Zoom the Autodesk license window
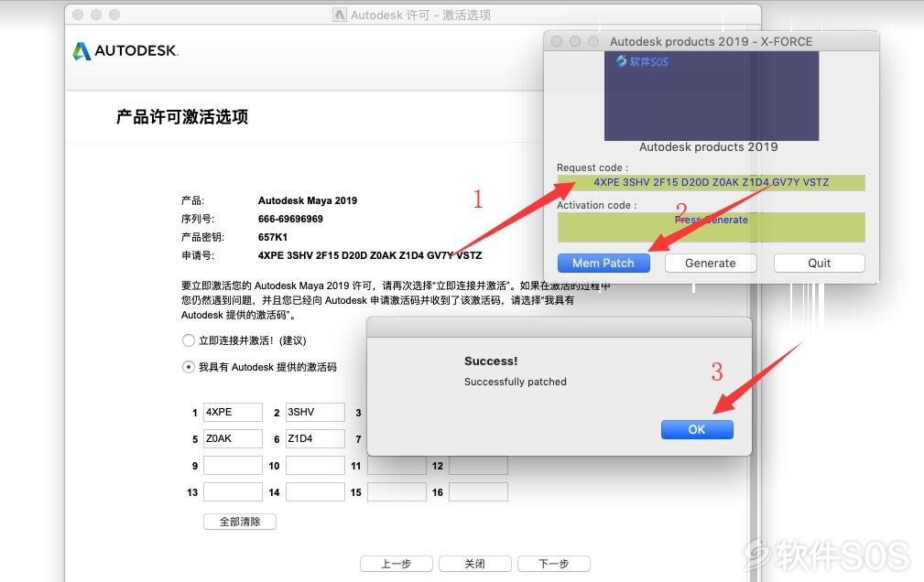 point(114,14)
